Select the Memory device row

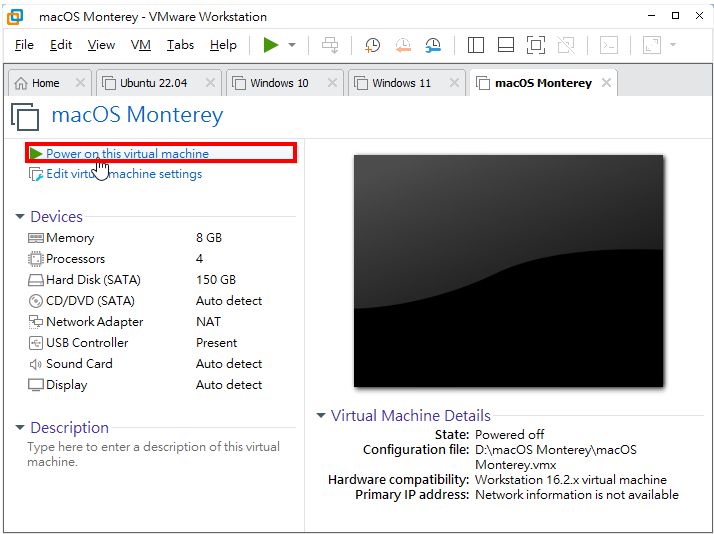click(x=162, y=238)
